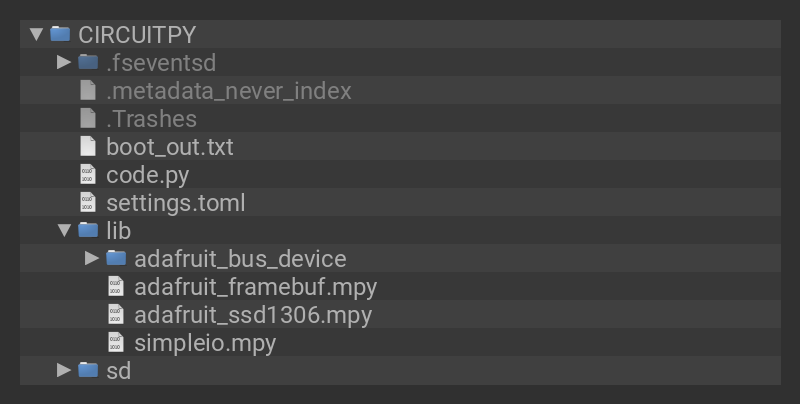Collapse the lib folder disclosure triangle
800x404 pixels.
click(x=64, y=231)
